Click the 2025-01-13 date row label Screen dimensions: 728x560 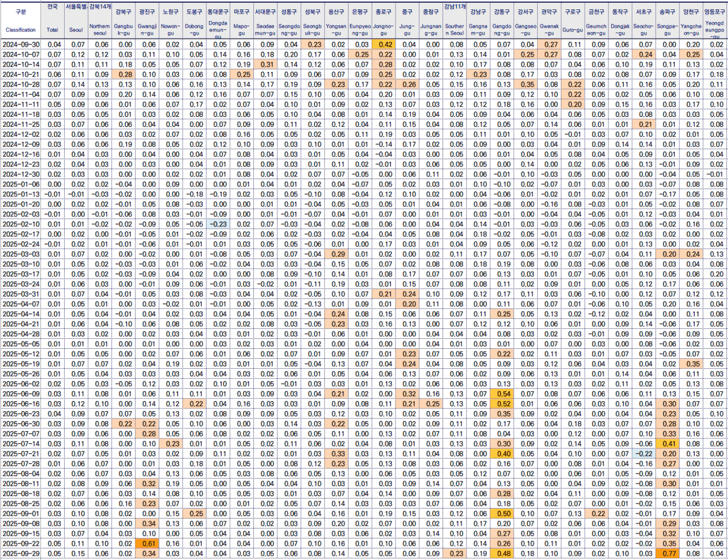pyautogui.click(x=21, y=194)
